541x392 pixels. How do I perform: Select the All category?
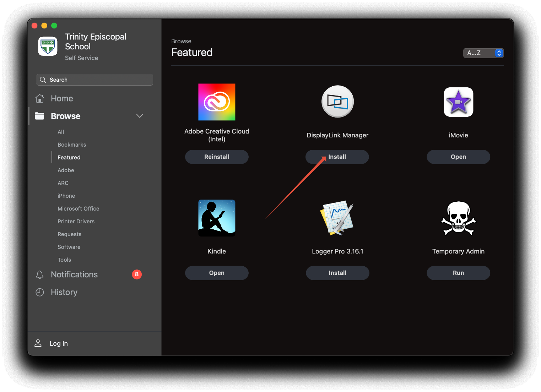pyautogui.click(x=61, y=132)
